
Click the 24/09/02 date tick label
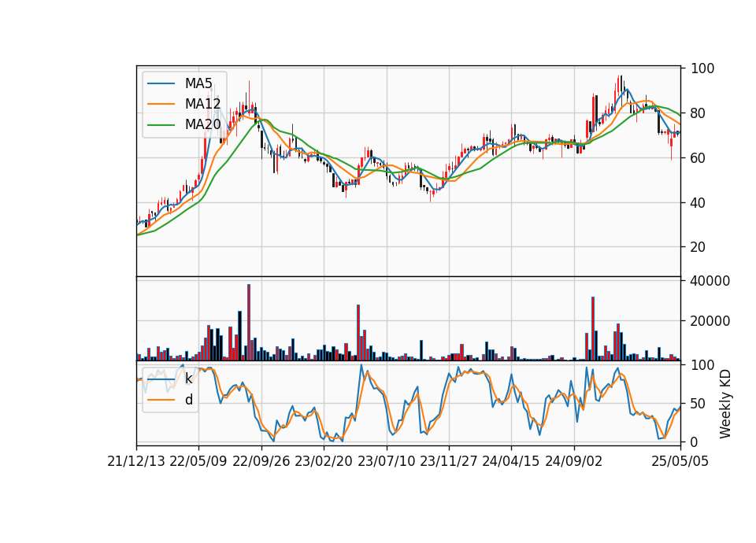tap(574, 462)
